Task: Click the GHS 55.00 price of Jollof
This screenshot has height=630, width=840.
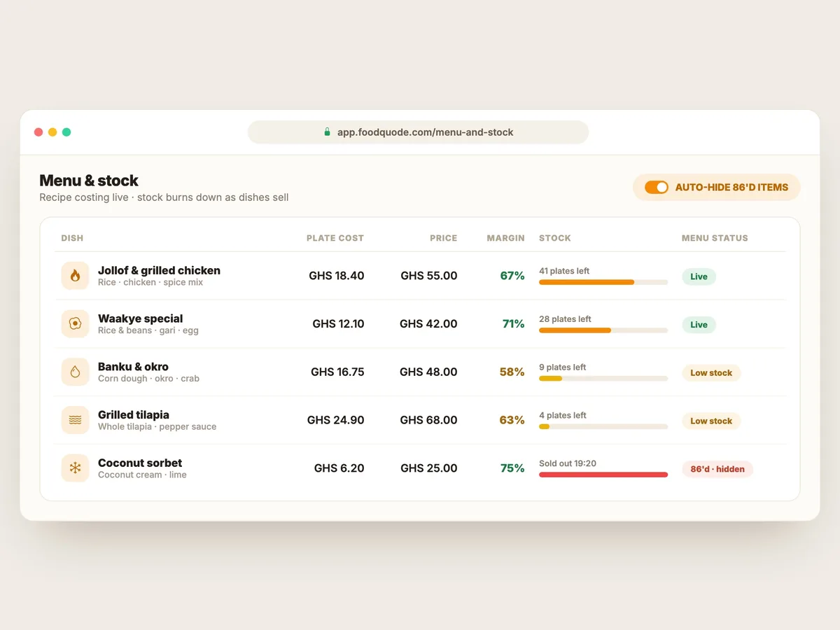Action: 429,276
